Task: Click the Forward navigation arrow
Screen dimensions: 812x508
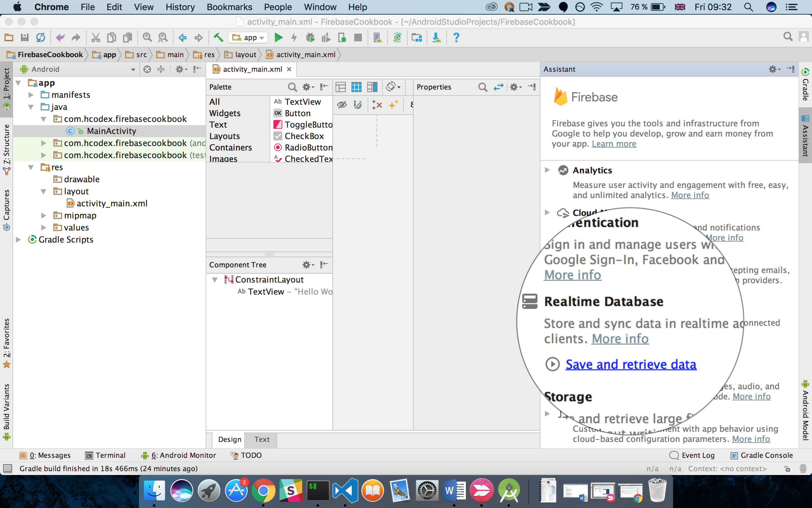Action: [x=199, y=38]
